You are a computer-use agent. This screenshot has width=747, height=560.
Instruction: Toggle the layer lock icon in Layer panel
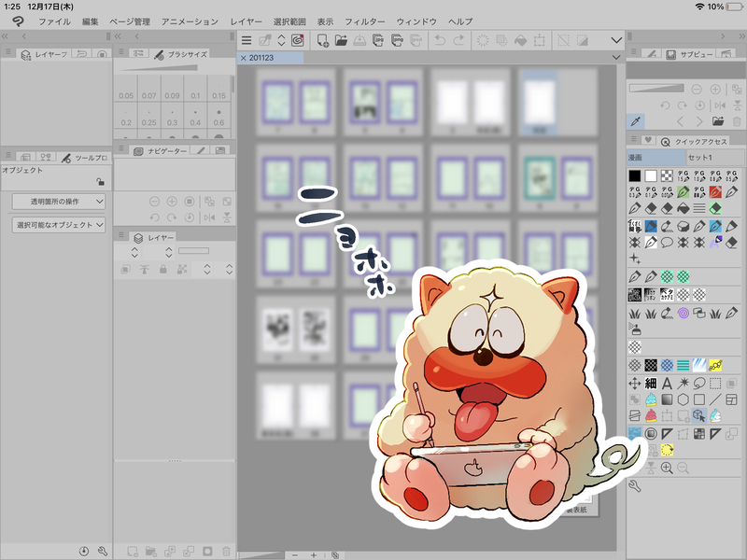coord(163,269)
